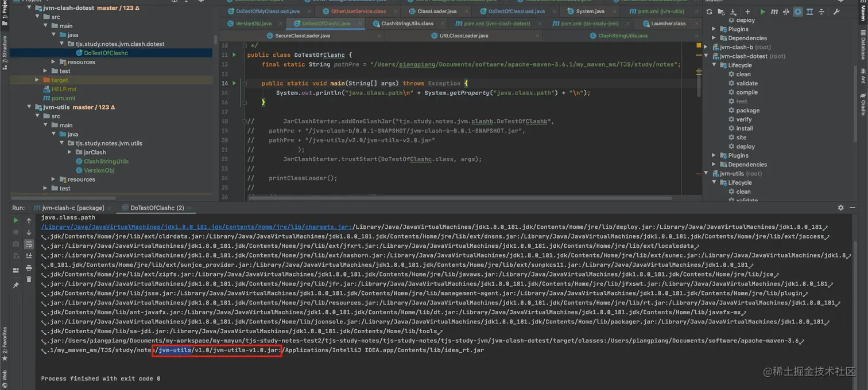Open charsets.jar path link in console
868x390 pixels.
coord(196,227)
